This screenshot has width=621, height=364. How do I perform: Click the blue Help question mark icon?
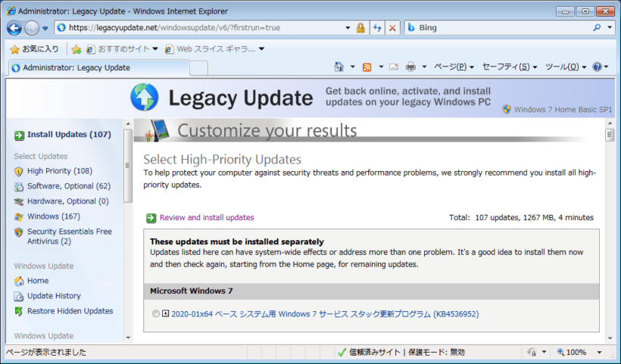[598, 67]
